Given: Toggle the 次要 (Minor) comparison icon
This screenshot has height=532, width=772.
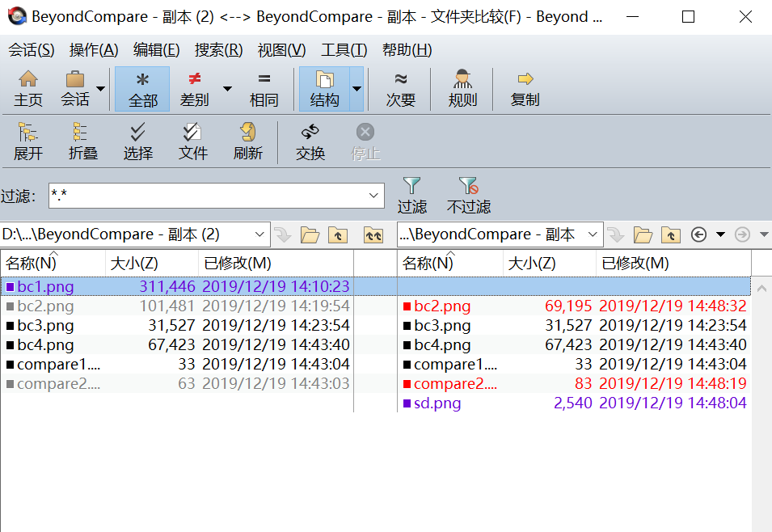Looking at the screenshot, I should [x=399, y=87].
